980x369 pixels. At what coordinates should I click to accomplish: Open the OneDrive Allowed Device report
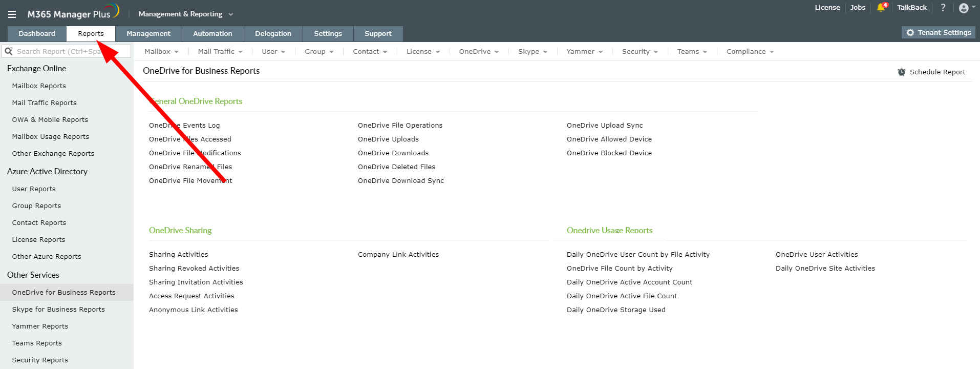[x=609, y=139]
